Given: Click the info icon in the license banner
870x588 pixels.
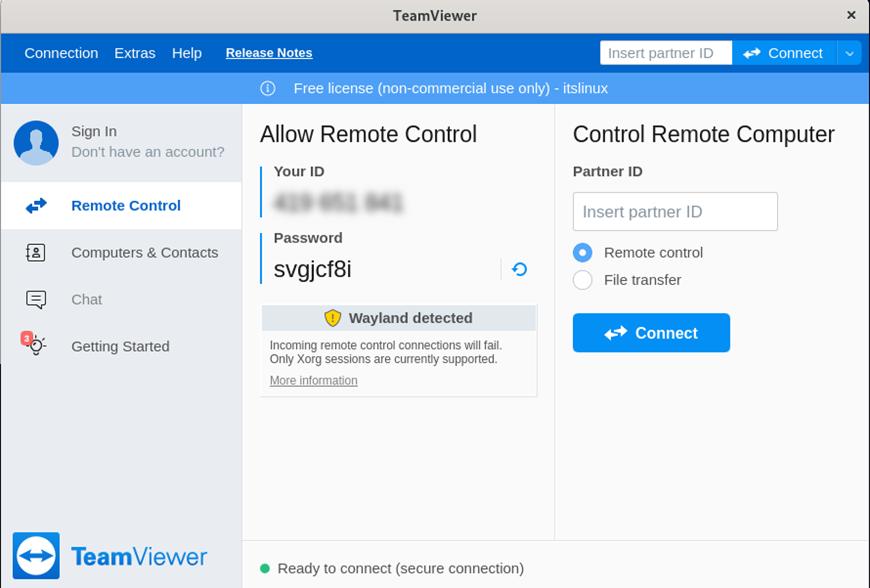Looking at the screenshot, I should pos(268,88).
